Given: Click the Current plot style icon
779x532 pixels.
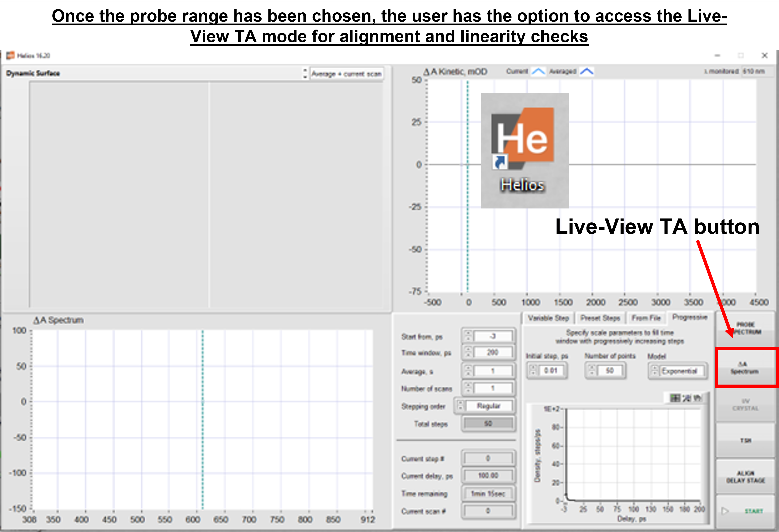Looking at the screenshot, I should pyautogui.click(x=538, y=71).
